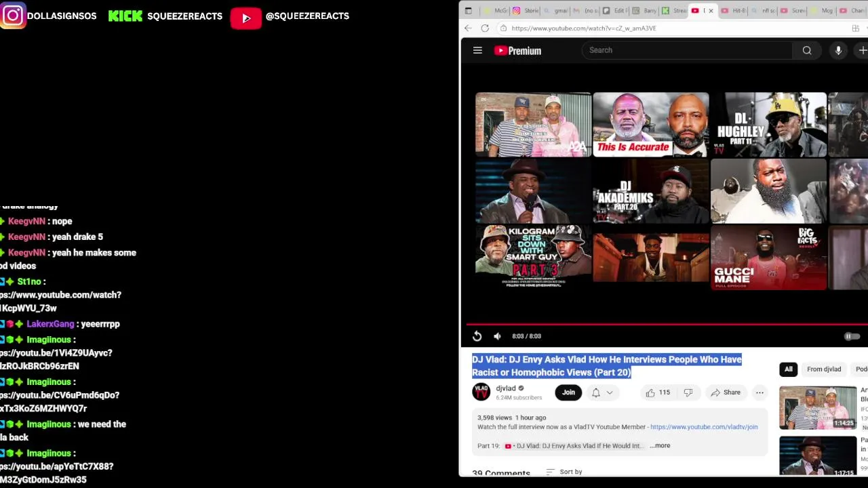Click the Kick logo in overlay
The image size is (868, 488).
pyautogui.click(x=125, y=16)
